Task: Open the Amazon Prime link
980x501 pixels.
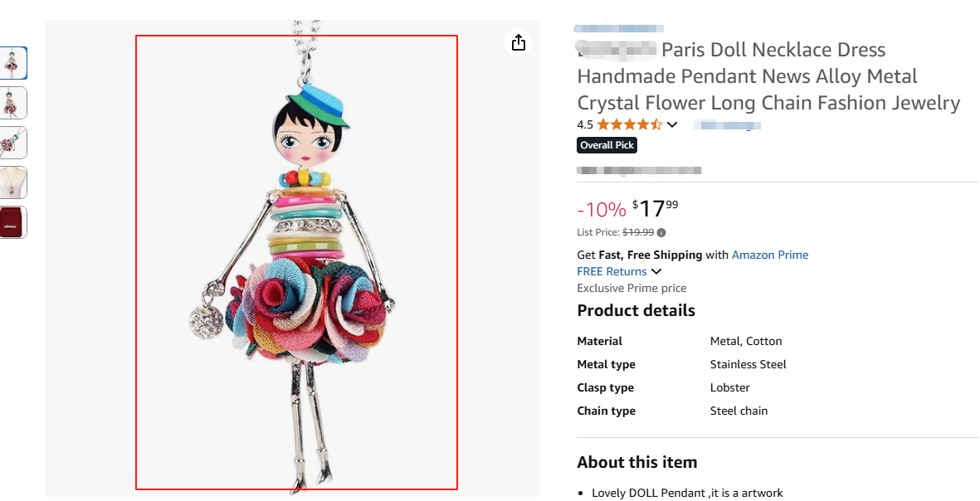Action: (769, 255)
